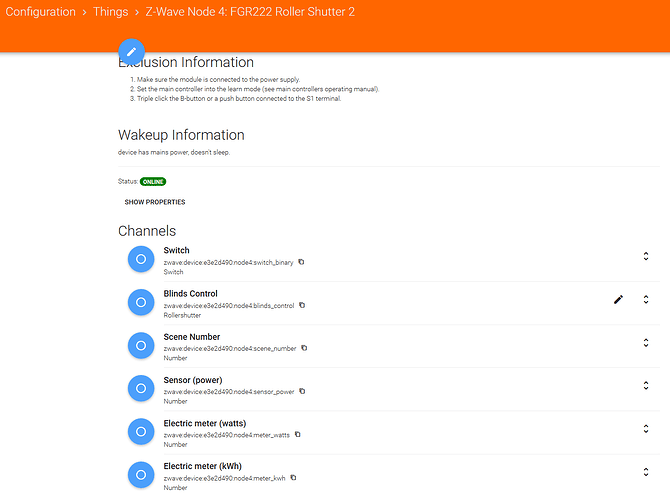Select the Scene Number channel title
Viewport: 670px width, 500px height.
coord(192,337)
